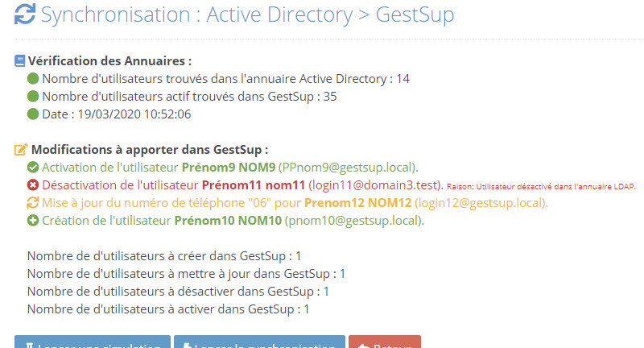Select the Prénom10 NOM10 user name
Image resolution: width=644 pixels, height=348 pixels.
click(x=228, y=220)
